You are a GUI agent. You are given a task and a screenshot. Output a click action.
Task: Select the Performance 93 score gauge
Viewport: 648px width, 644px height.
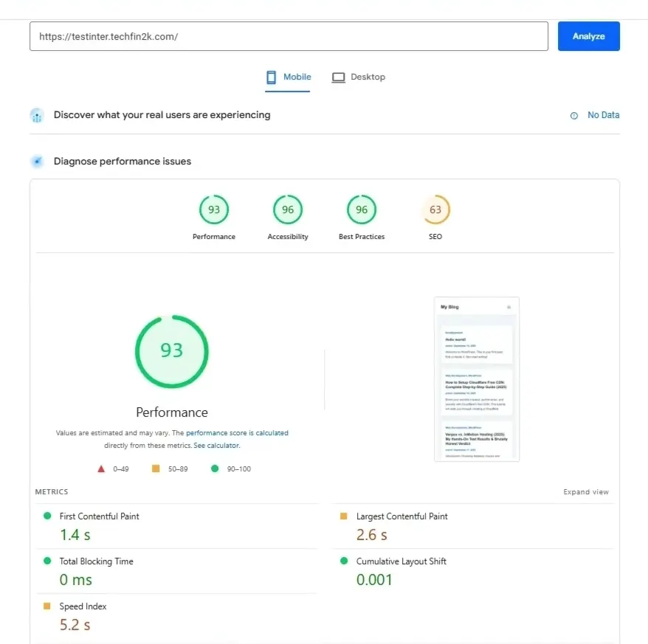[x=214, y=210]
